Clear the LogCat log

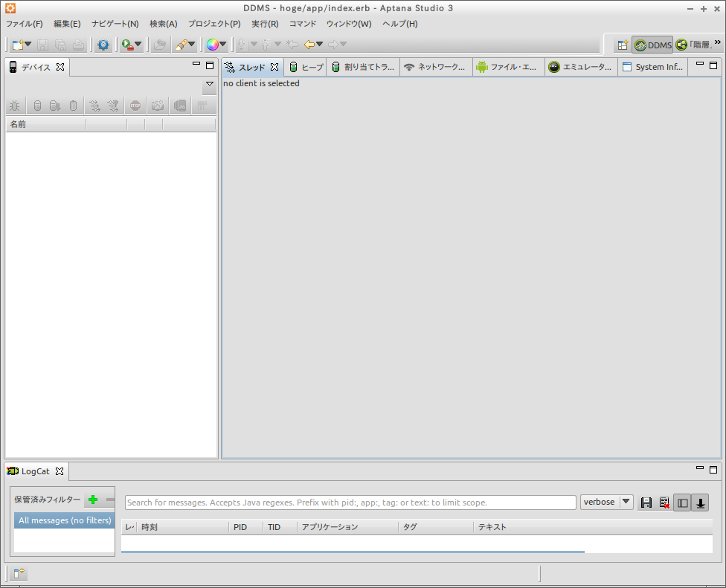pyautogui.click(x=664, y=503)
